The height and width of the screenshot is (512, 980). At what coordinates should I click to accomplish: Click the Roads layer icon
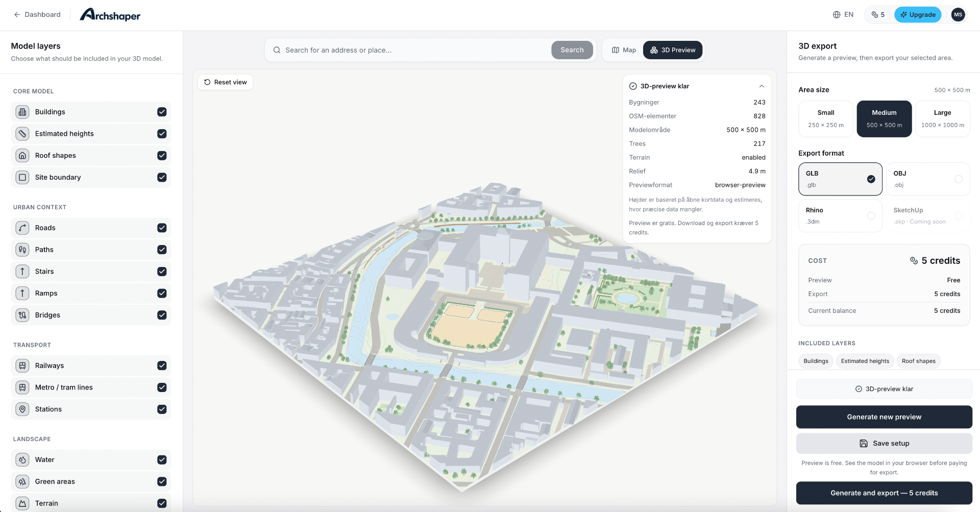click(x=22, y=228)
